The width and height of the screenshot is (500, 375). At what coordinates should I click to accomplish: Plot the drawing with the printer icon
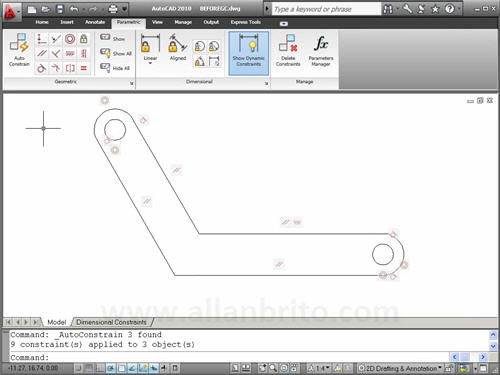[113, 9]
